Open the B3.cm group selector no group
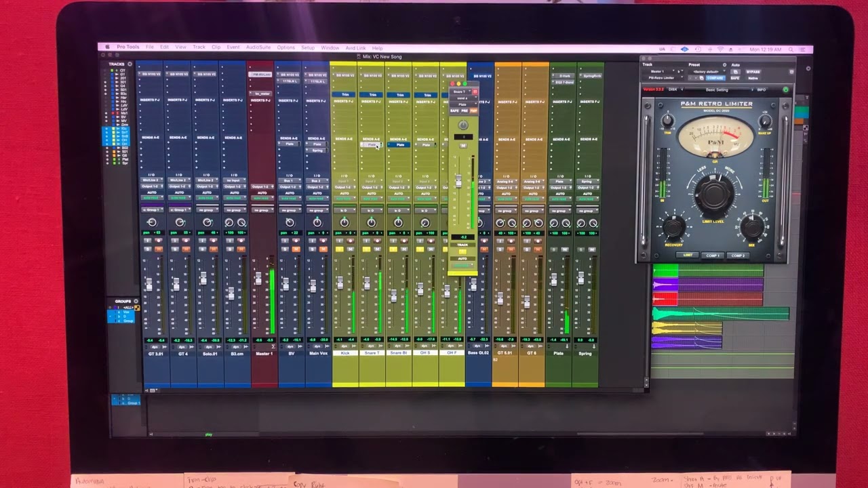The width and height of the screenshot is (868, 488). [x=235, y=210]
